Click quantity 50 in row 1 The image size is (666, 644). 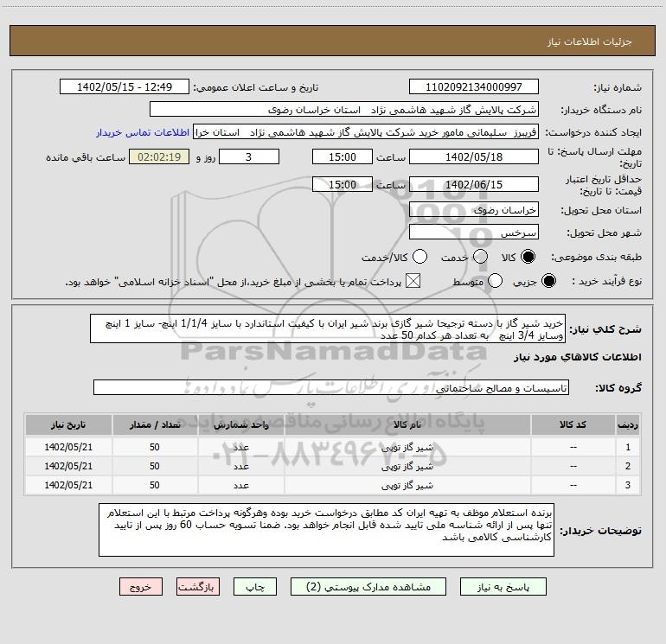[x=155, y=447]
